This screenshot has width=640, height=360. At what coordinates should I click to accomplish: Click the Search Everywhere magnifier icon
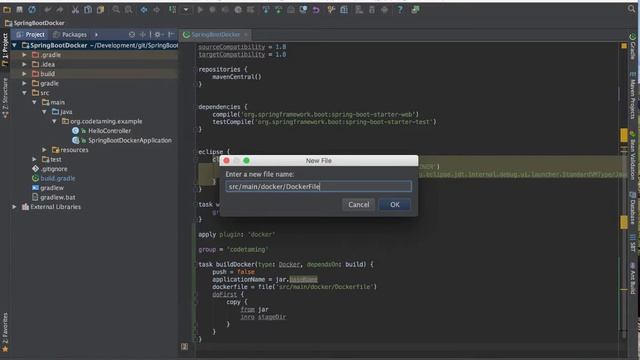(631, 9)
